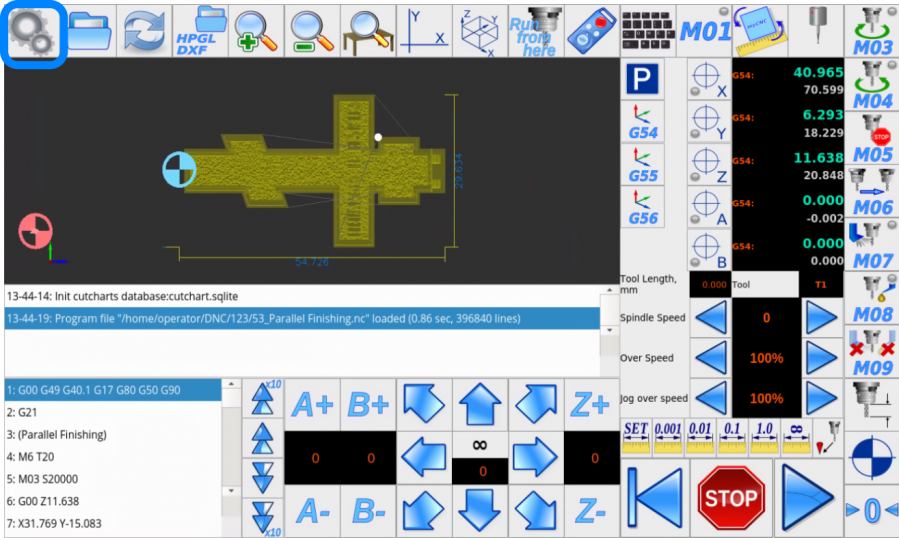Import an HPGL DXF file
This screenshot has width=899, height=538.
coord(200,31)
